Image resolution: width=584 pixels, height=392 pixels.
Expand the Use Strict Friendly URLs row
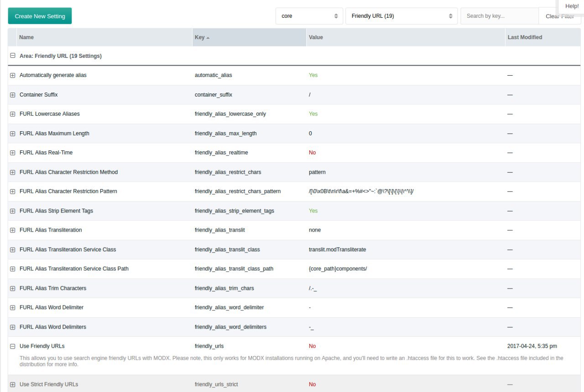point(13,385)
